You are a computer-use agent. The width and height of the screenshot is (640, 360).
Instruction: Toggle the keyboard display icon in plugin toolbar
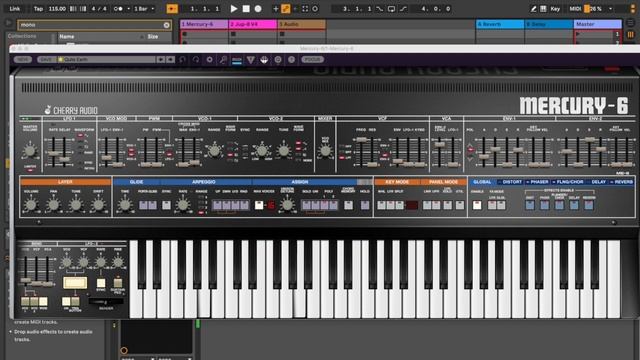pyautogui.click(x=237, y=60)
